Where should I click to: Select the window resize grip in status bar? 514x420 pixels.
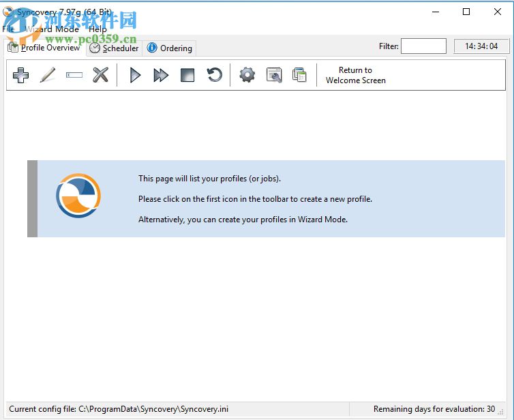501,412
